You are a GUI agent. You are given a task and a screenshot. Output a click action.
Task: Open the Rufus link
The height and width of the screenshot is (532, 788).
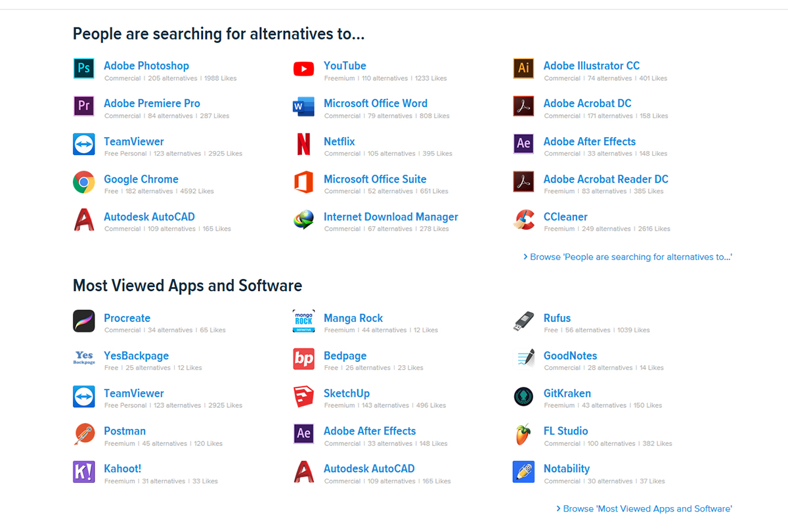point(557,318)
